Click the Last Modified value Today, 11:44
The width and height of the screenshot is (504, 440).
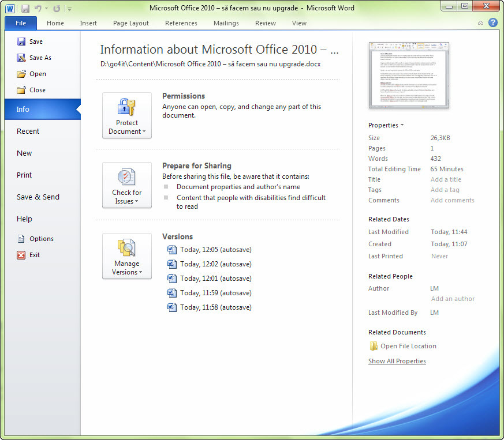[x=449, y=232]
